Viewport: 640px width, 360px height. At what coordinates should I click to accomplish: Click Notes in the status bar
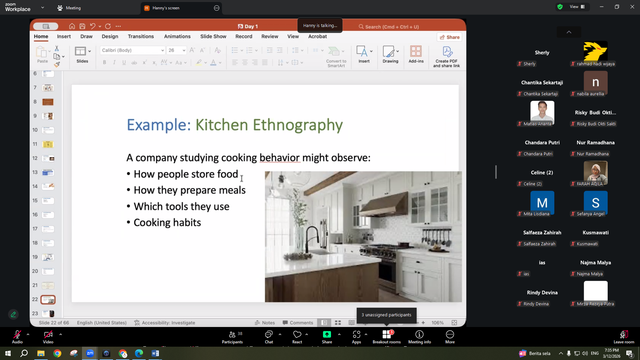264,322
